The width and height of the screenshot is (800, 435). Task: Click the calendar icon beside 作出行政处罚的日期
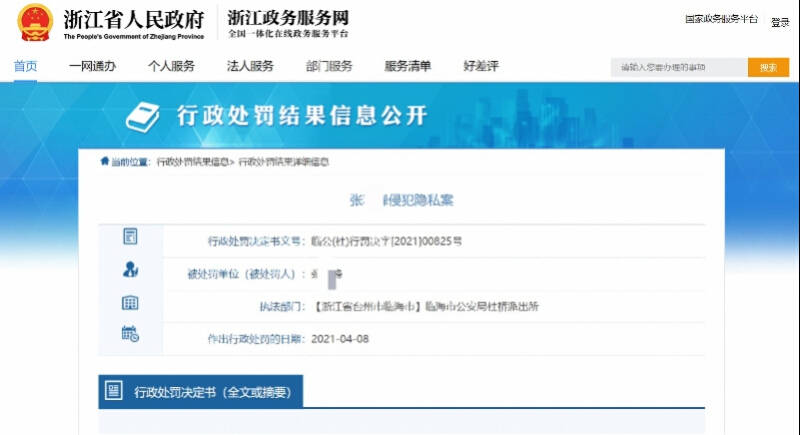130,335
